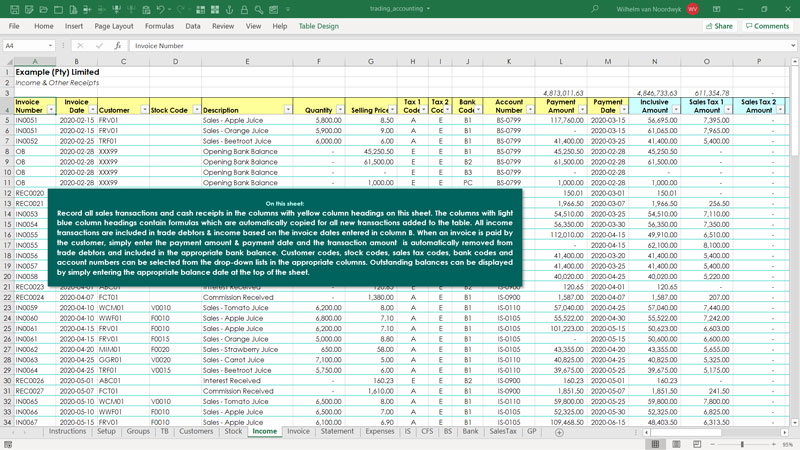
Task: Open the File menu
Action: 14,26
